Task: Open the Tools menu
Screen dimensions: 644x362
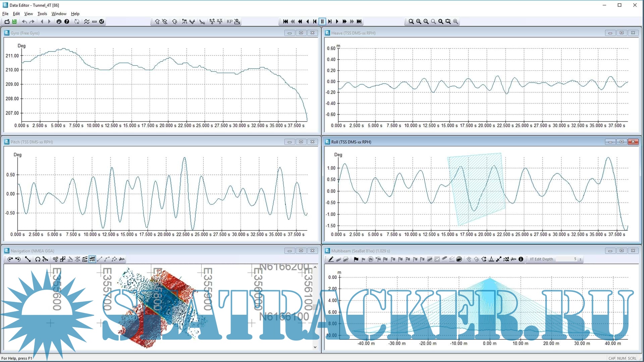Action: (x=42, y=14)
